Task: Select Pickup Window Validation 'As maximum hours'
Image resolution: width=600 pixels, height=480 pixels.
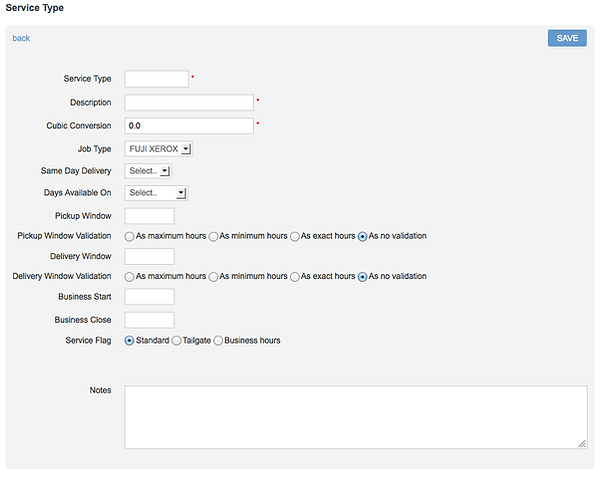Action: tap(129, 237)
